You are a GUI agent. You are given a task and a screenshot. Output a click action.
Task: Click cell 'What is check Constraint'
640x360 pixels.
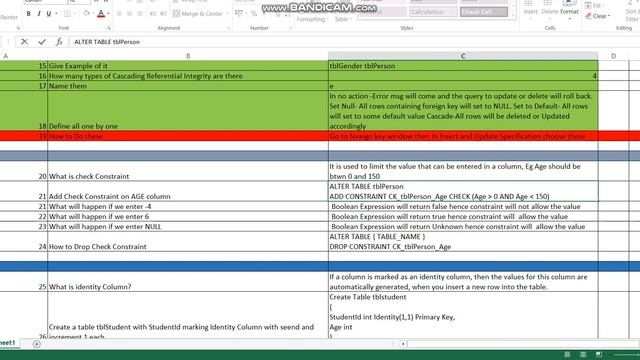[188, 171]
